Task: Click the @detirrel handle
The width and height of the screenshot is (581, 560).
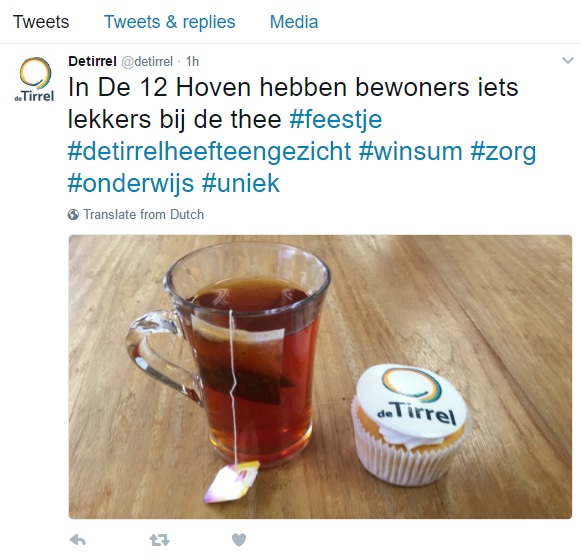Action: (147, 62)
